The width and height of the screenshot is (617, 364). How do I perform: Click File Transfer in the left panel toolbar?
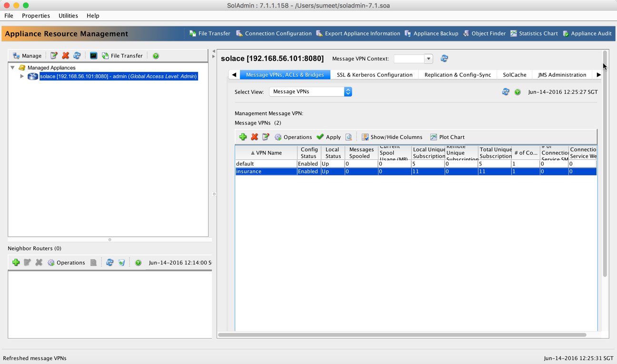coord(122,56)
